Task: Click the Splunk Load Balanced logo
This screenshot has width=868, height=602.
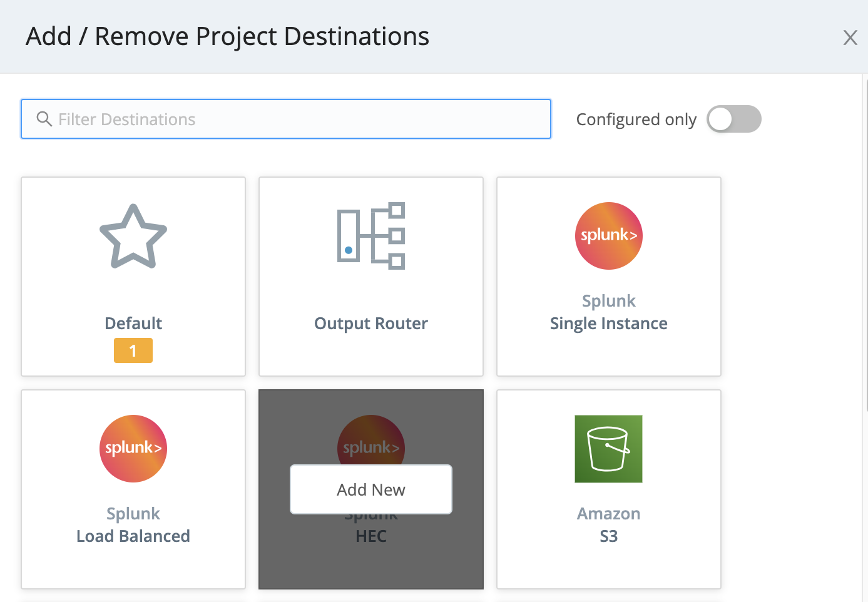Action: [x=133, y=449]
